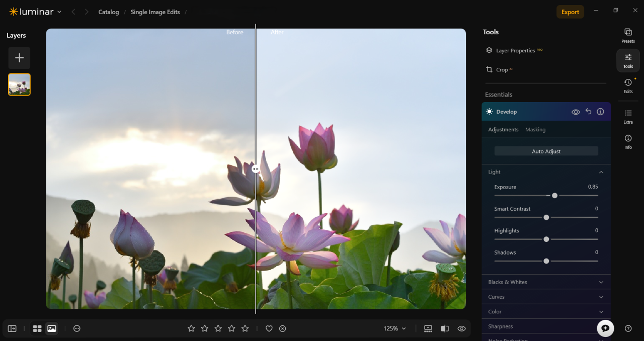Toggle before/after compare mode
644x341 pixels.
(445, 328)
